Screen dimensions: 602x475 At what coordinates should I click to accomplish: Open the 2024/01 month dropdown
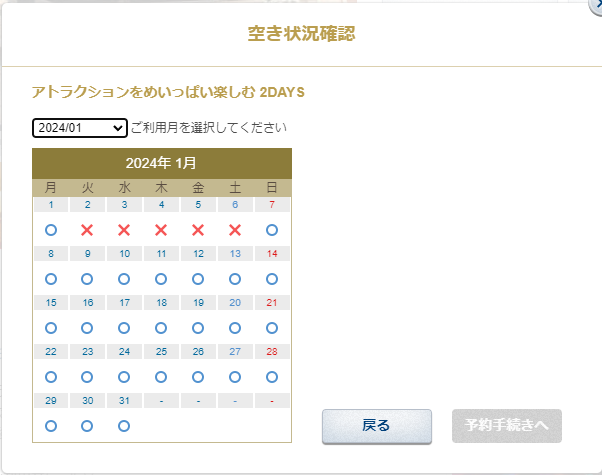(x=79, y=128)
